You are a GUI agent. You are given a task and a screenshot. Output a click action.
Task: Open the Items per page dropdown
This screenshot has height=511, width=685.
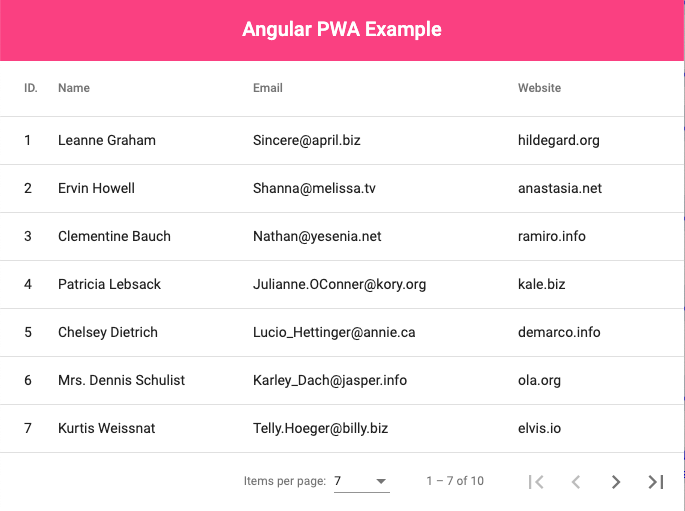361,481
